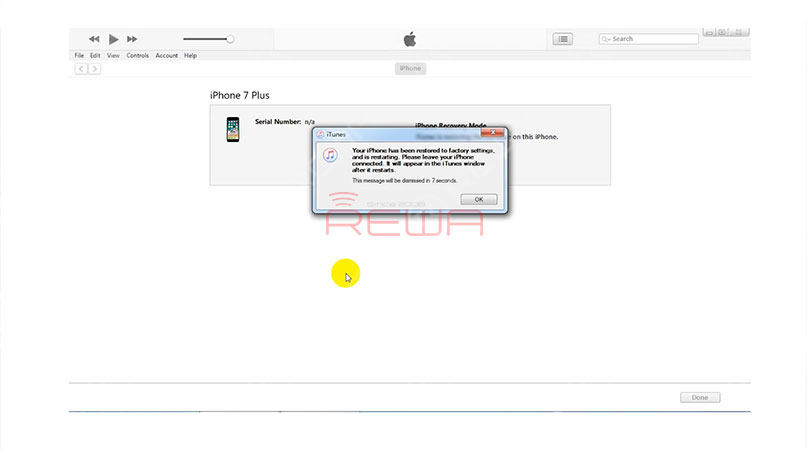Click the search magnifier dropdown icon
Screen dimensions: 807x450
click(606, 39)
